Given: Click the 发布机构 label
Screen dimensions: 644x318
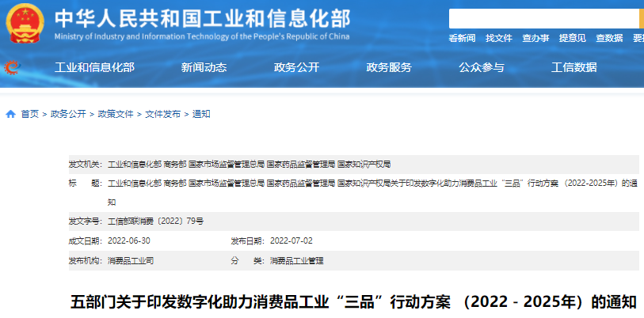Looking at the screenshot, I should point(86,260).
